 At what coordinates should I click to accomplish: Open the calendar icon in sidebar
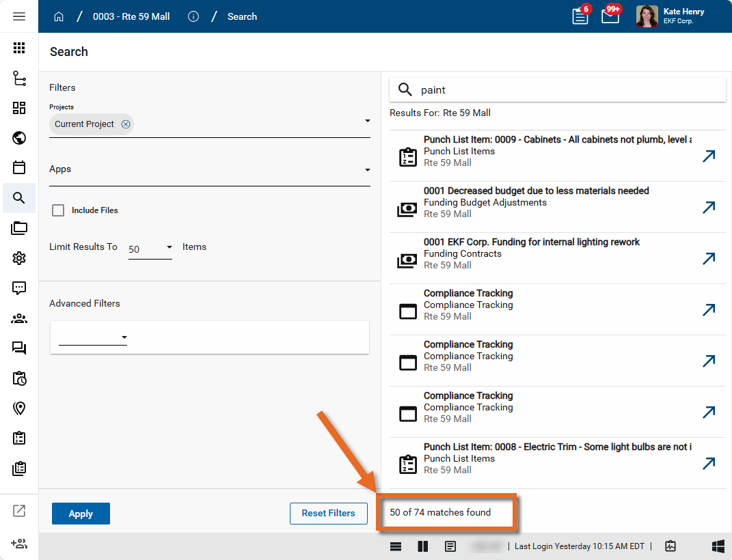point(19,167)
